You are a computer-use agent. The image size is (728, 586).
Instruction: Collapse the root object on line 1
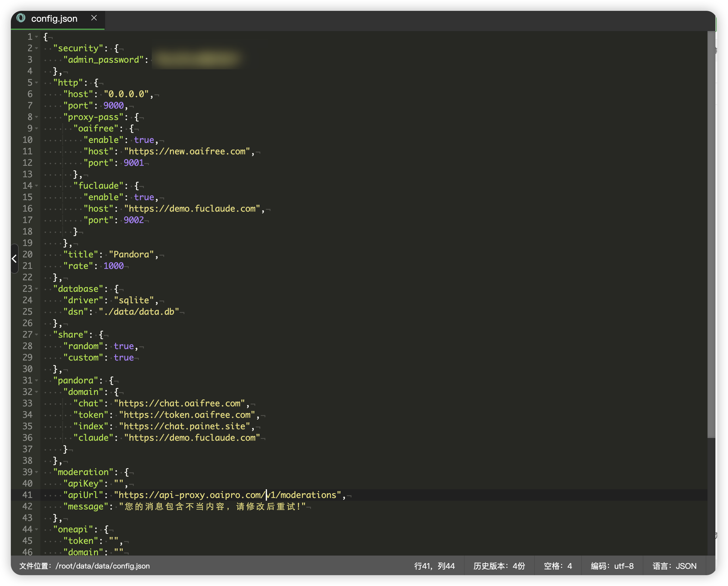click(x=36, y=37)
